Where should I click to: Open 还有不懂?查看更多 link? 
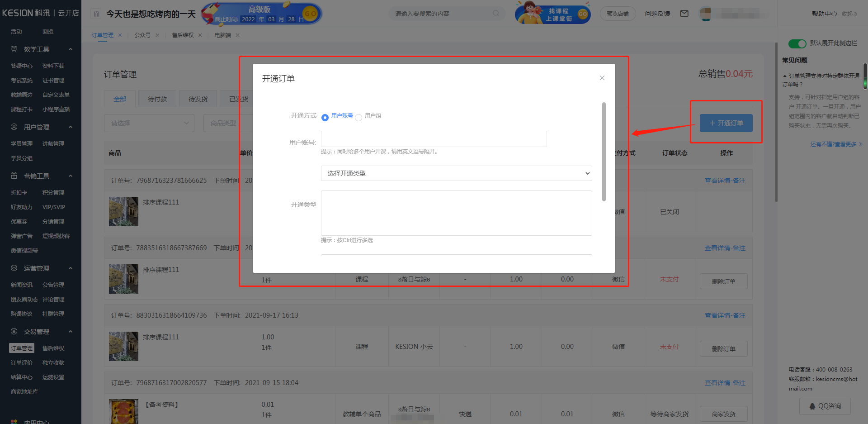(836, 144)
